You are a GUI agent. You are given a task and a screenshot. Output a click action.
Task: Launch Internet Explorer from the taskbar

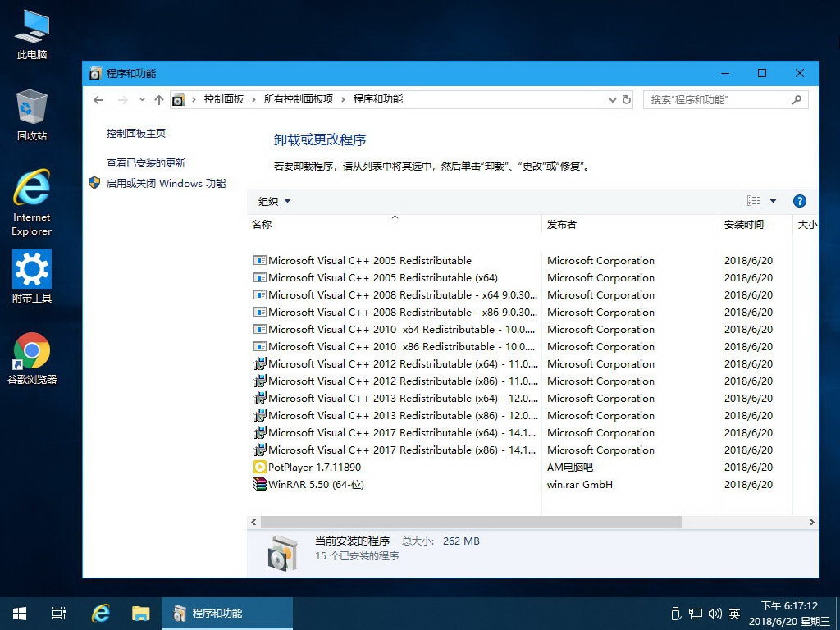100,614
